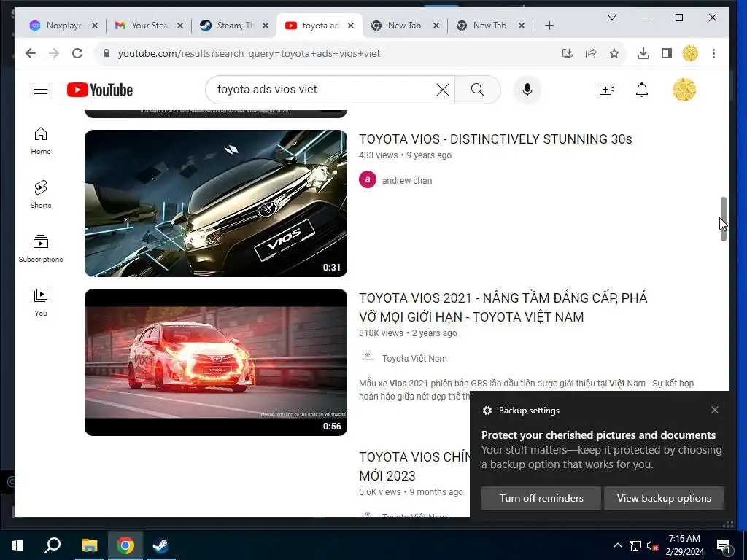
Task: Open a new tab with plus button
Action: click(549, 26)
